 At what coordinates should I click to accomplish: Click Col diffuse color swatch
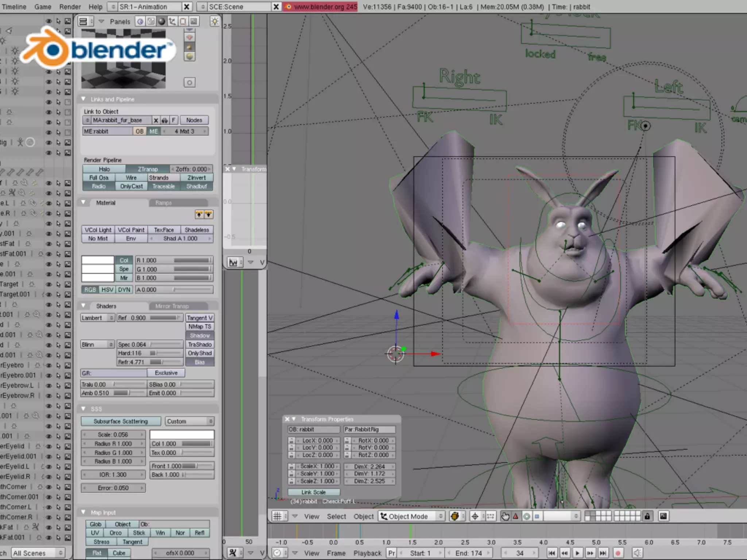coord(98,260)
